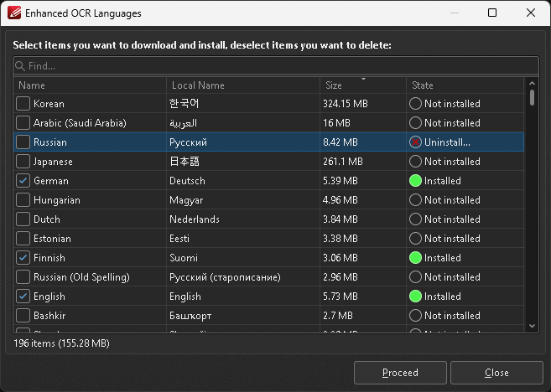Click the '16 MB' size cell
This screenshot has height=392, width=551.
click(x=363, y=123)
